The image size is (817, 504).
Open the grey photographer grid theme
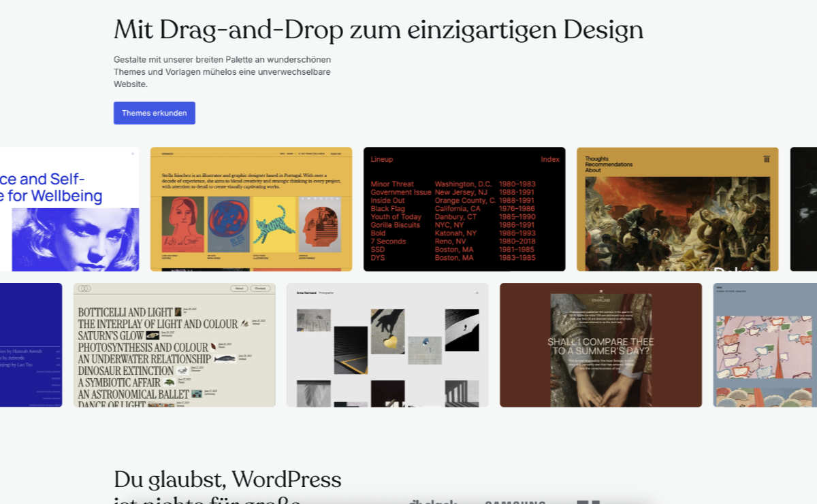pos(387,345)
